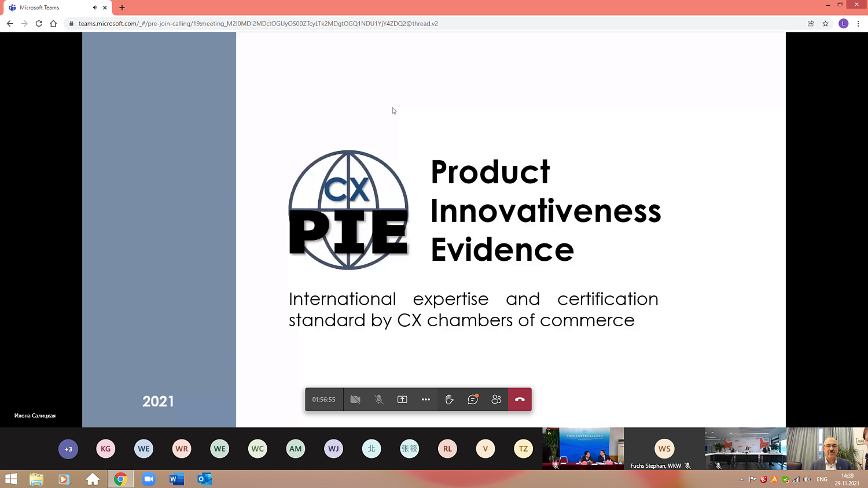Screen dimensions: 868x488
Task: Click the Microsoft Teams browser tab
Action: pos(56,8)
